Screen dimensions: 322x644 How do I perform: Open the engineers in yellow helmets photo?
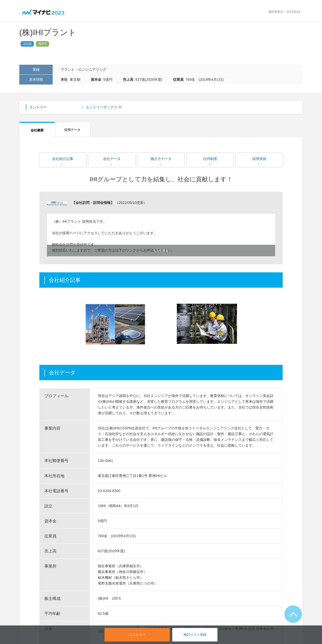pyautogui.click(x=207, y=324)
